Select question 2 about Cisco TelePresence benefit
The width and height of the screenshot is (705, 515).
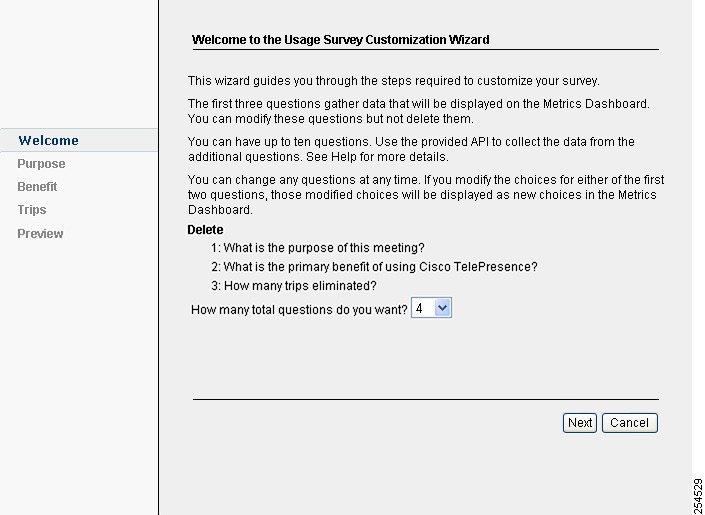point(374,267)
